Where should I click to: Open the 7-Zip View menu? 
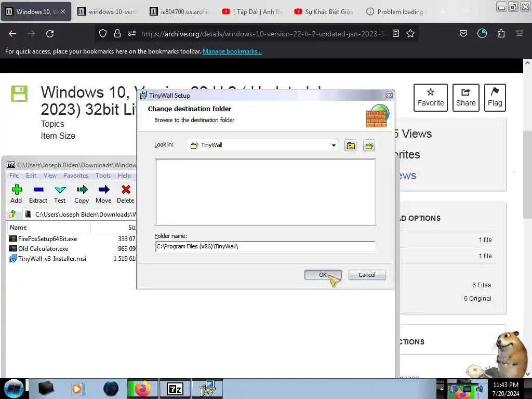coord(50,176)
